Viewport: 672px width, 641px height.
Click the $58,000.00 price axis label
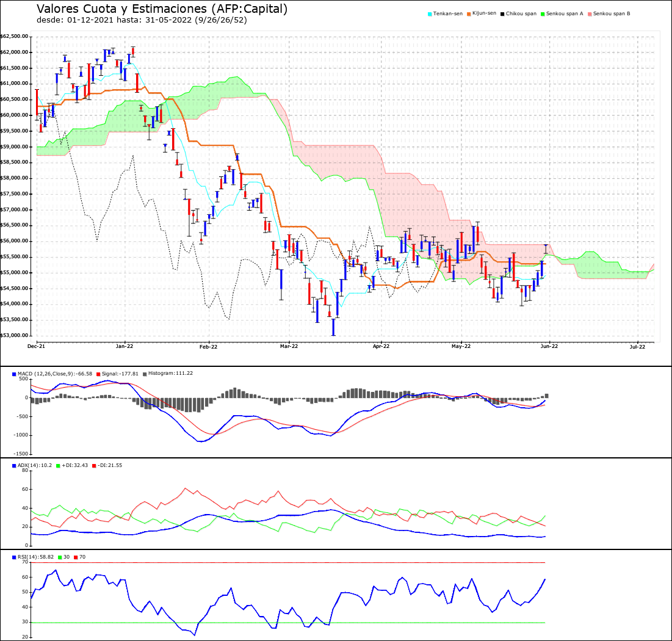pyautogui.click(x=14, y=178)
